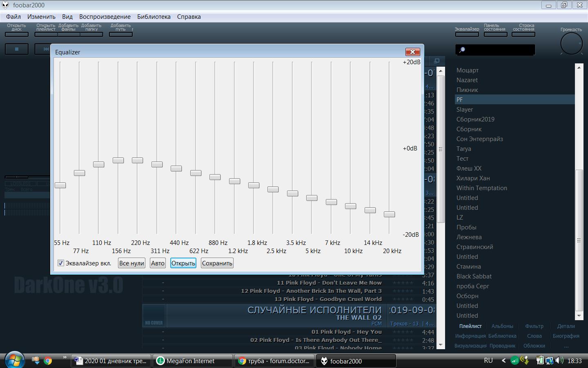Open the Изменить menu

41,17
